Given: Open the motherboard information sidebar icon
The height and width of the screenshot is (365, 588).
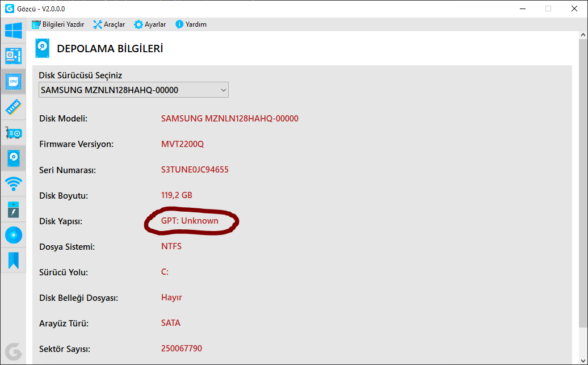Looking at the screenshot, I should tap(14, 56).
